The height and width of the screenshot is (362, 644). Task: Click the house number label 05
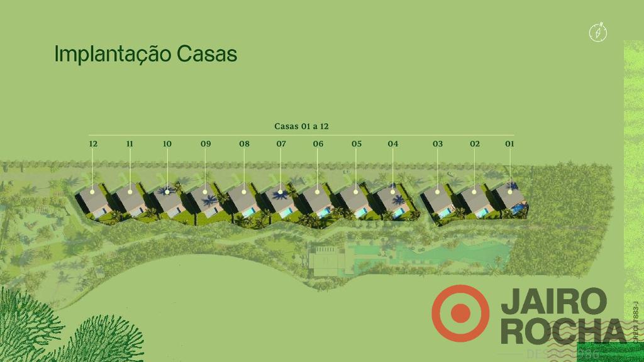(x=357, y=144)
